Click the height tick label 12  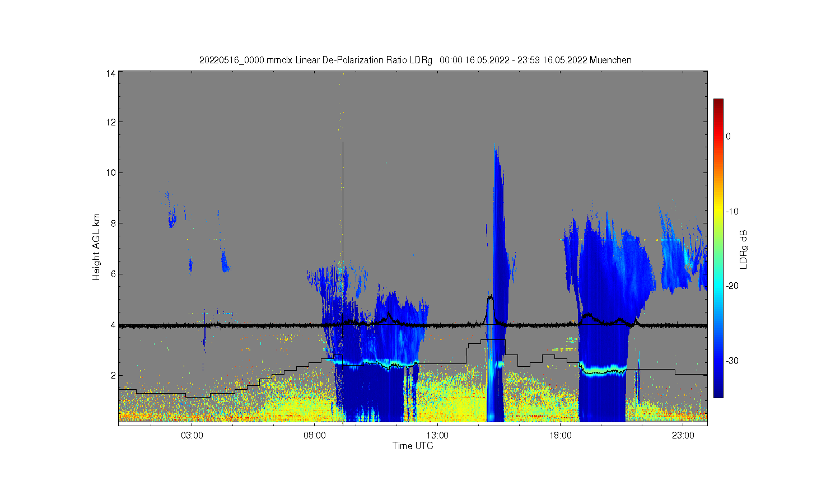click(x=111, y=122)
